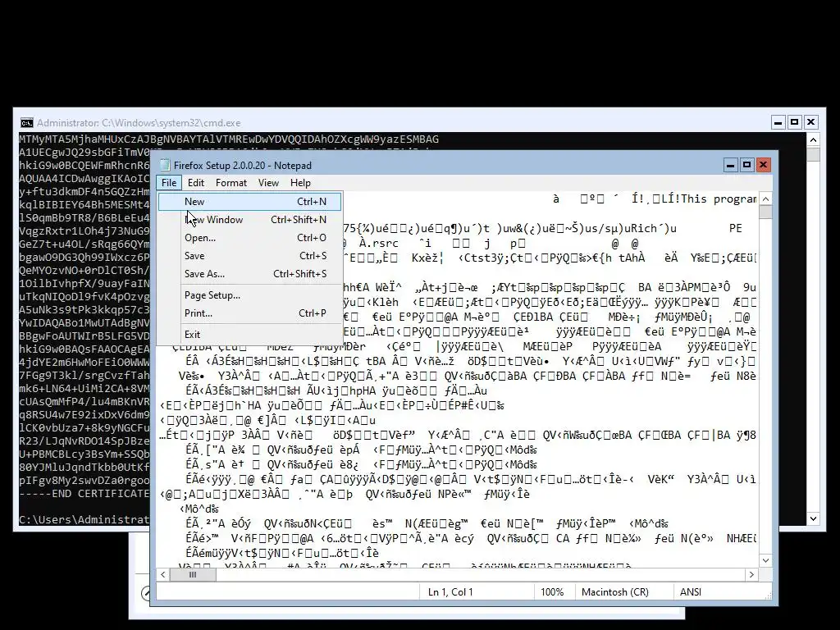Choose Open... from File menu
The height and width of the screenshot is (630, 840).
click(x=249, y=238)
